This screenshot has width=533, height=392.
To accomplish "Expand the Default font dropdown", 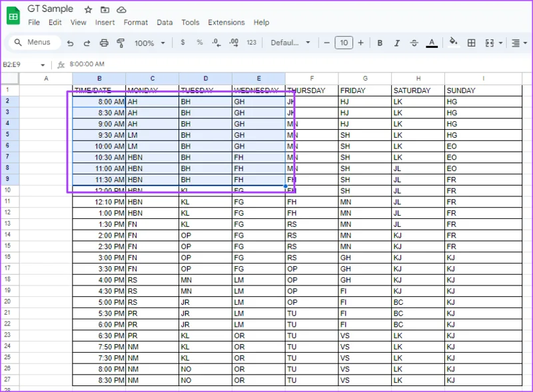I will click(x=290, y=43).
